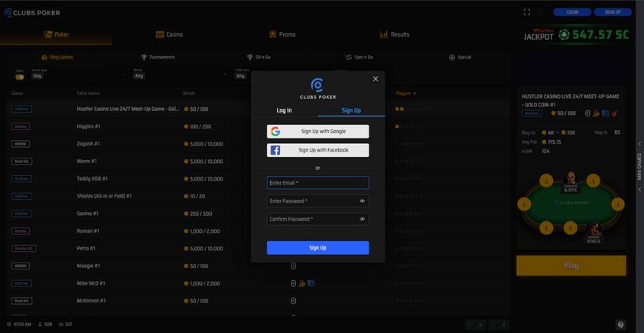
Task: Click the Clubs Poker logo
Action: tap(32, 13)
